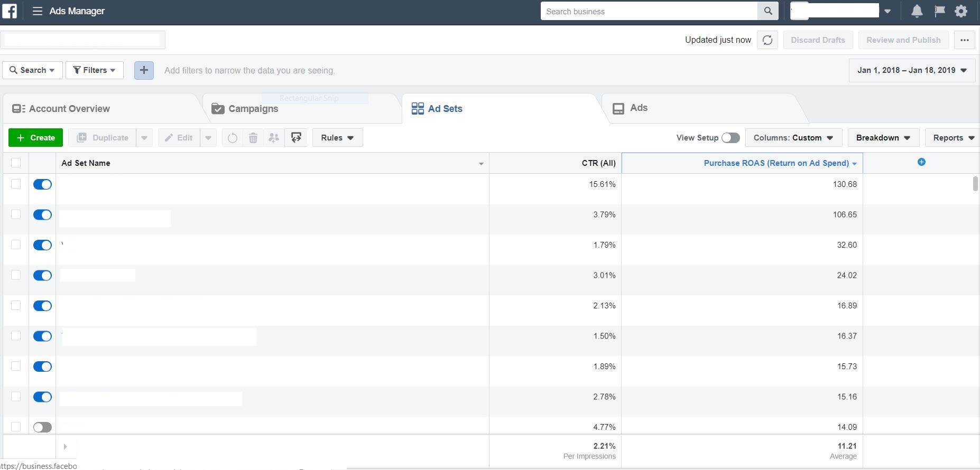
Task: Open the settings gear icon
Action: tap(961, 11)
